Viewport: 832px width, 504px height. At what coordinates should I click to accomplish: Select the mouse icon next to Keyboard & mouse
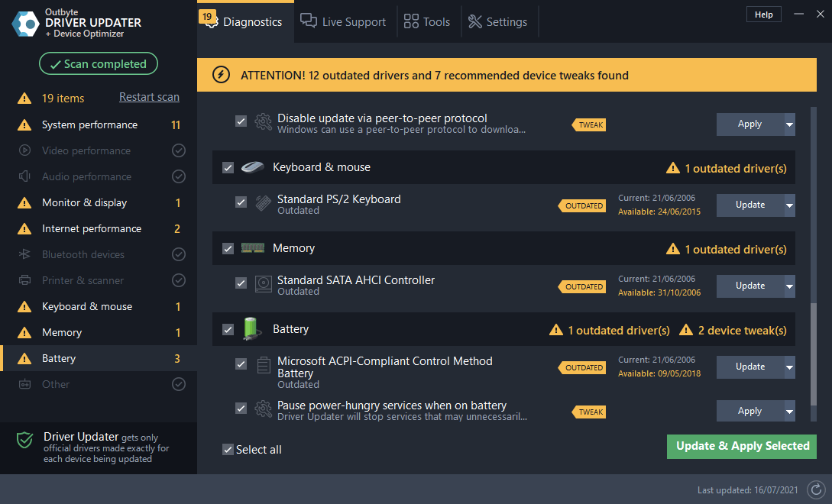(252, 167)
